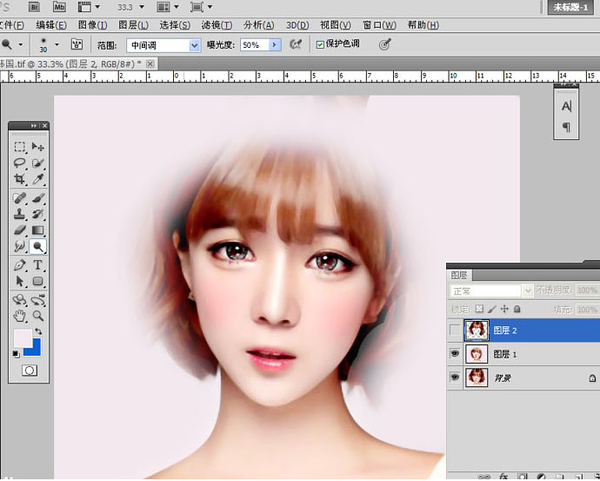
Task: Open the 范围 dropdown showing 中间调
Action: pos(162,45)
